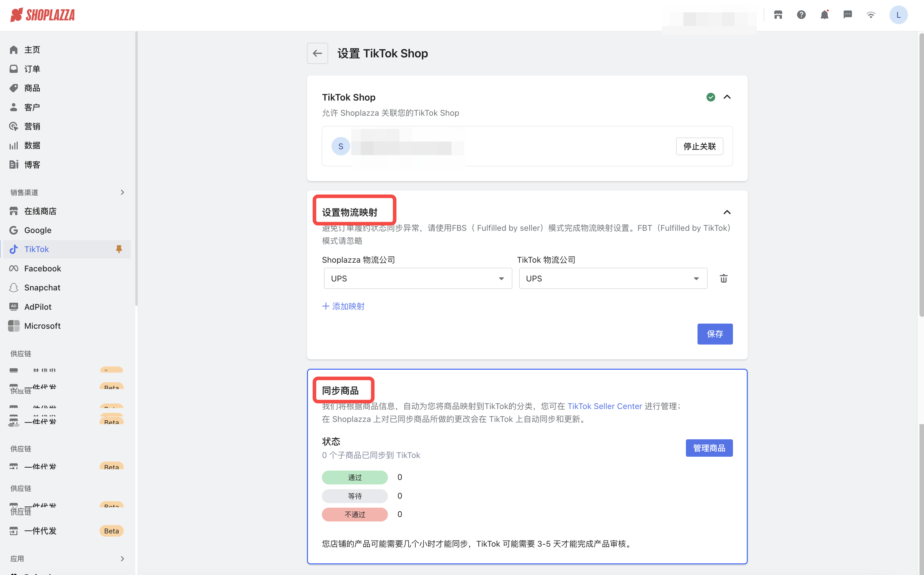Viewport: 924px width, 575px height.
Task: Click the 管理商品 button
Action: tap(709, 448)
